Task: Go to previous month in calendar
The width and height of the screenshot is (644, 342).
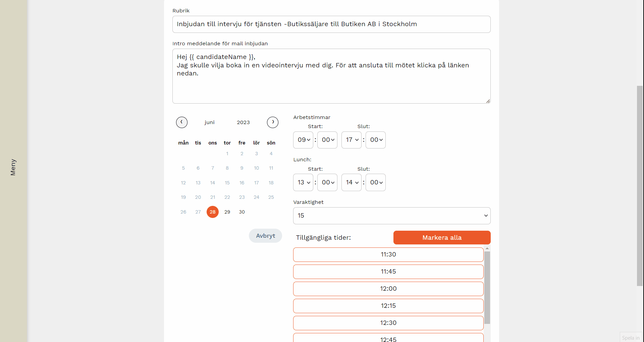Action: tap(181, 122)
